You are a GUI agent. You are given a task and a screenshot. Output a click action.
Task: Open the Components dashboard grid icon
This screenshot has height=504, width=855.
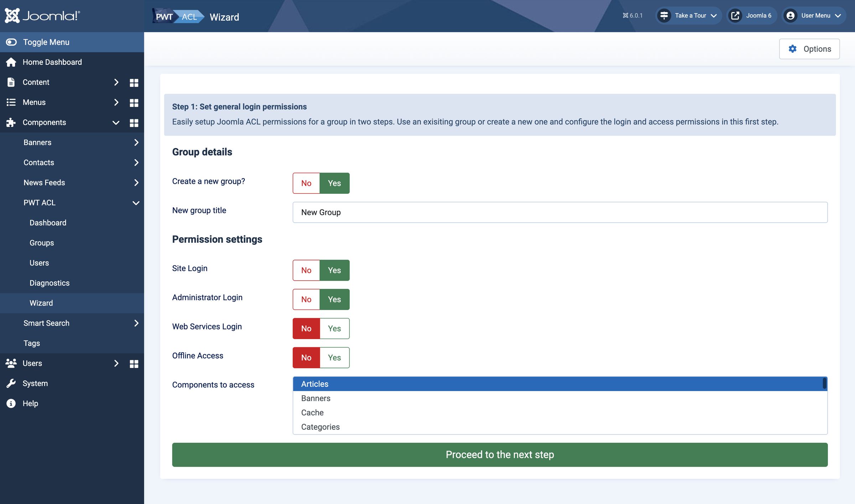click(134, 123)
